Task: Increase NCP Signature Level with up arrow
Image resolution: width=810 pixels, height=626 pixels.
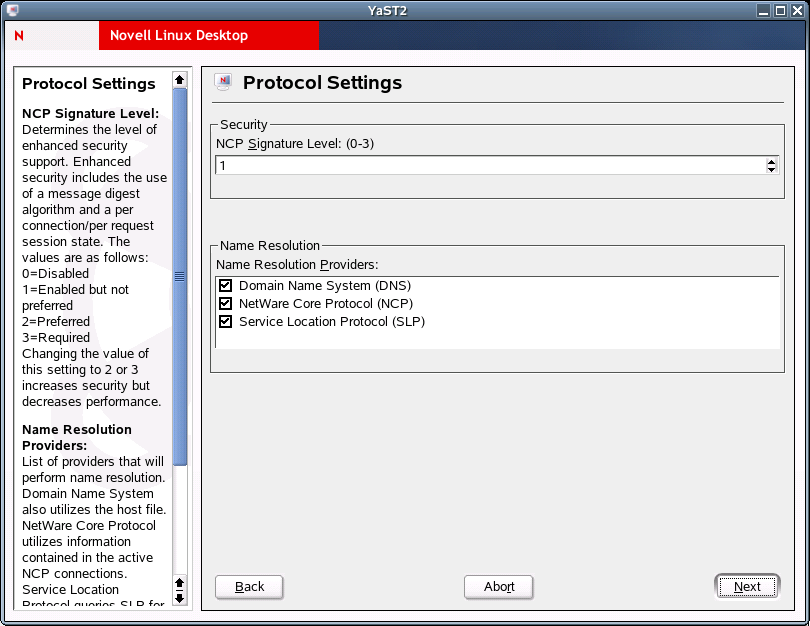Action: point(771,162)
